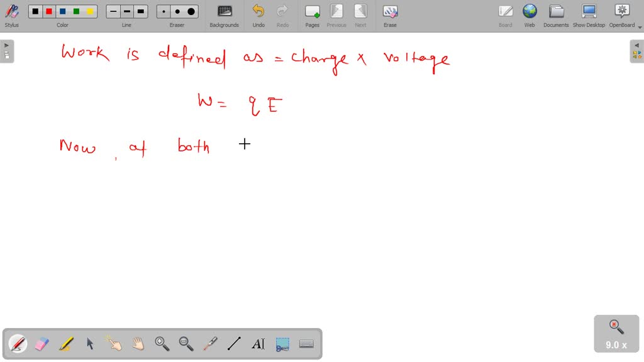Viewport: 644px width, 362px height.
Task: Reset zoom using the 9.0x indicator
Action: coord(615,333)
